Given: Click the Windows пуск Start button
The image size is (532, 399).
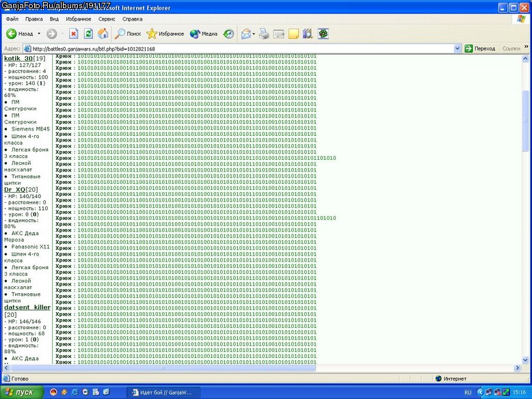Looking at the screenshot, I should tap(22, 392).
